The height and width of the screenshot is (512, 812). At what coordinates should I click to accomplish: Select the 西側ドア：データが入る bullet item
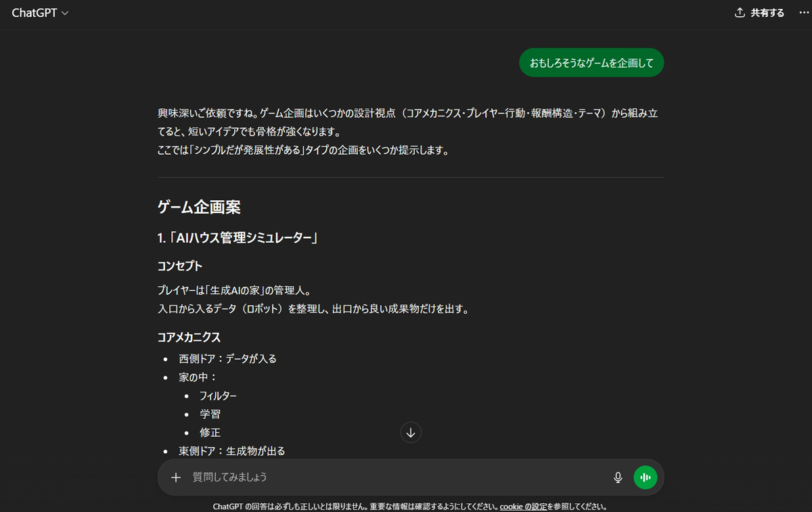(x=227, y=359)
